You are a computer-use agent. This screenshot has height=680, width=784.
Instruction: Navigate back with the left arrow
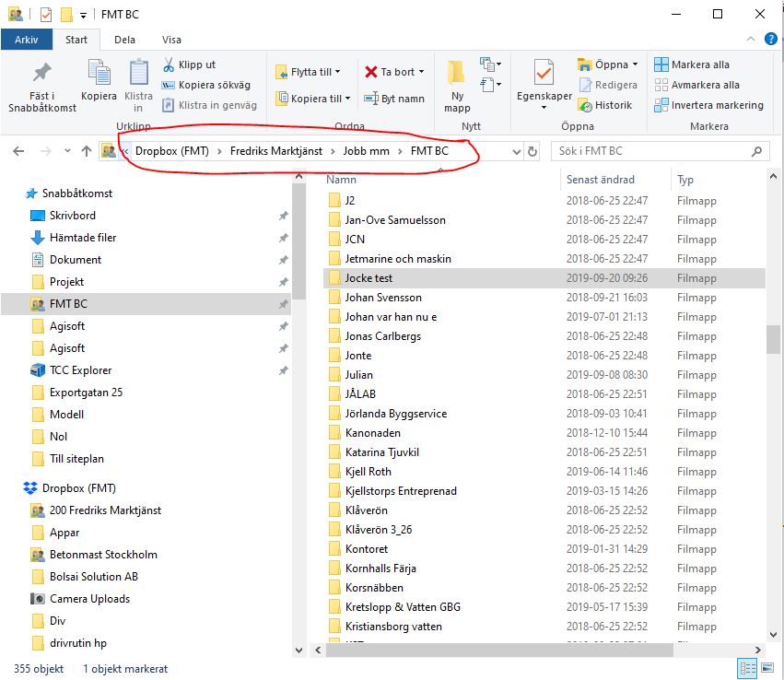click(x=18, y=151)
